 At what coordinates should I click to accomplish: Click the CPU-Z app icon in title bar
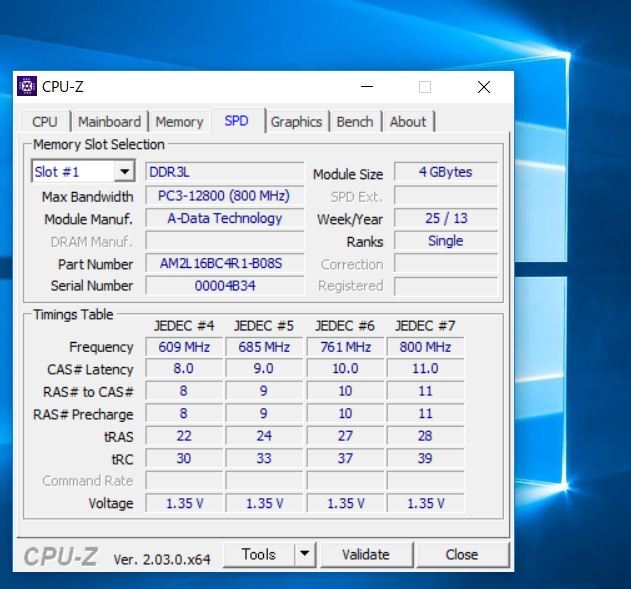[x=27, y=87]
